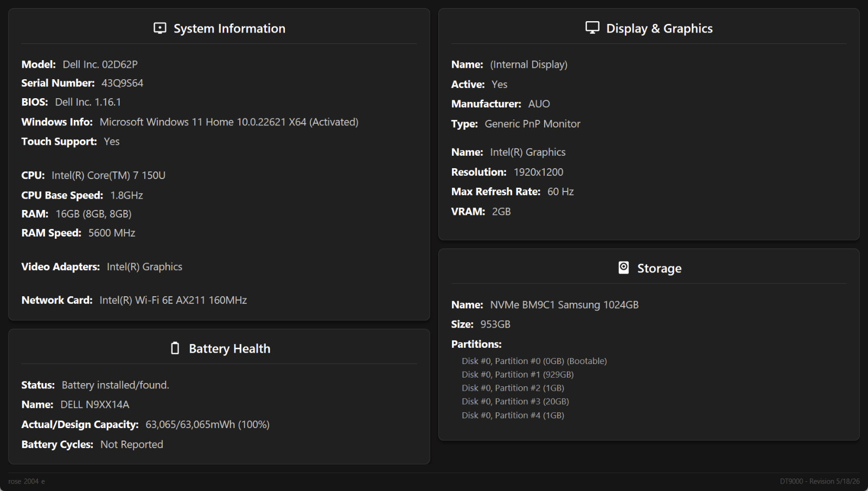Click the Battery Health battery icon
The height and width of the screenshot is (491, 868).
(x=175, y=348)
